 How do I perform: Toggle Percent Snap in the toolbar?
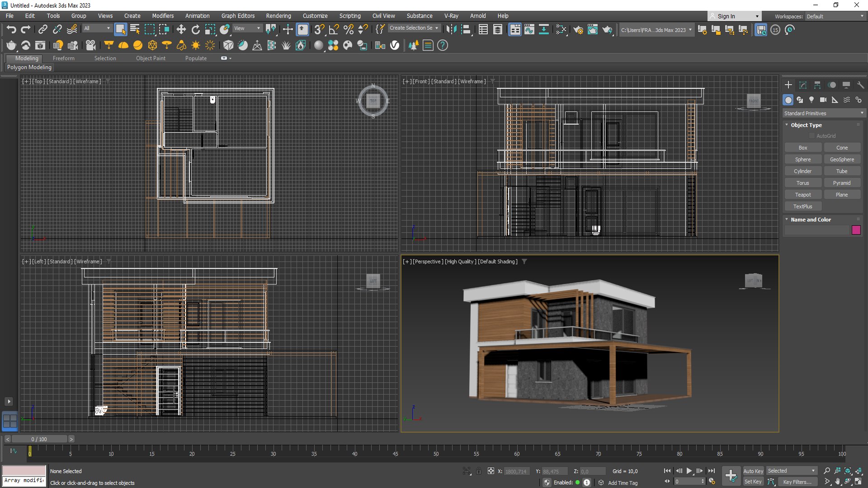(348, 30)
